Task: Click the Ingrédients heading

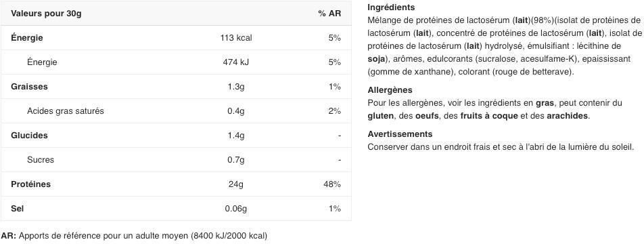Action: pyautogui.click(x=391, y=7)
